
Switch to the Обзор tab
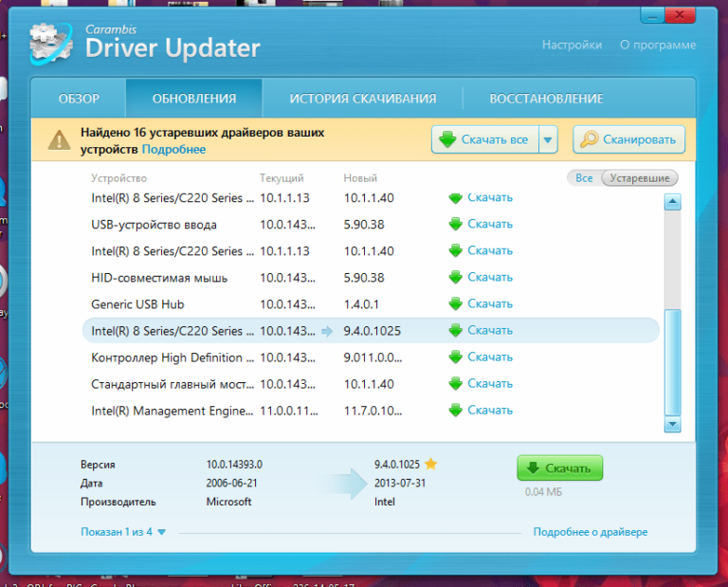click(79, 99)
